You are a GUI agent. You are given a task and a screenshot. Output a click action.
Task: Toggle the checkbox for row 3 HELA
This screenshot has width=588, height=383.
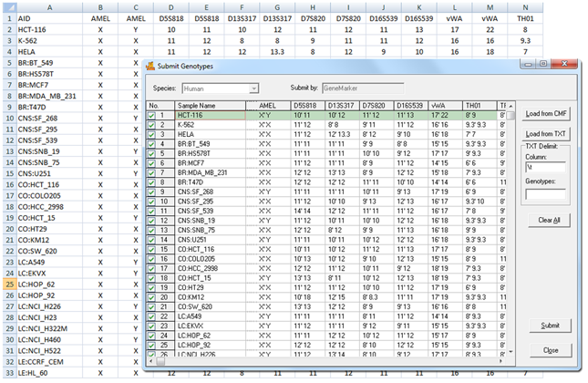(x=151, y=135)
